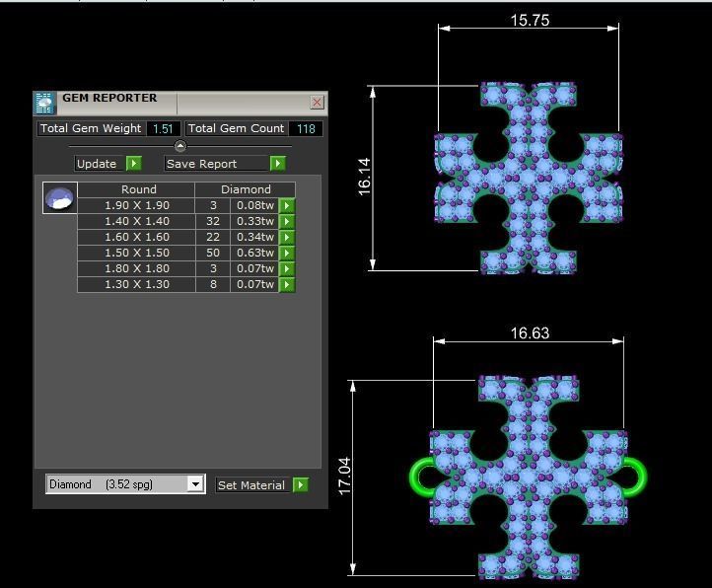This screenshot has height=588, width=712.
Task: Close the Gem Reporter panel
Action: [x=317, y=103]
